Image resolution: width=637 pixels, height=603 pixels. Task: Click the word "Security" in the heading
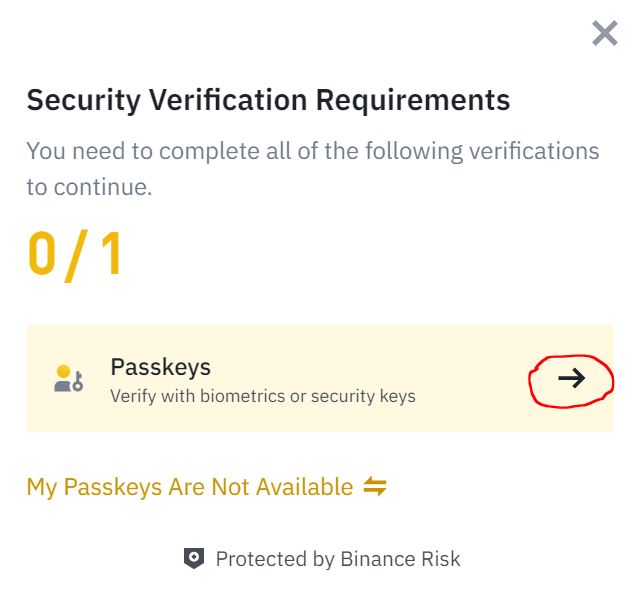pyautogui.click(x=81, y=100)
